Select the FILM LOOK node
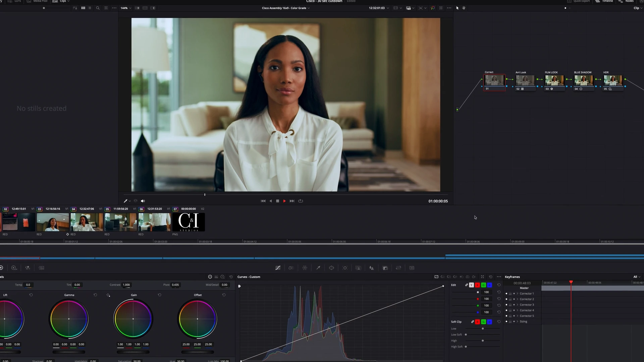 click(554, 82)
